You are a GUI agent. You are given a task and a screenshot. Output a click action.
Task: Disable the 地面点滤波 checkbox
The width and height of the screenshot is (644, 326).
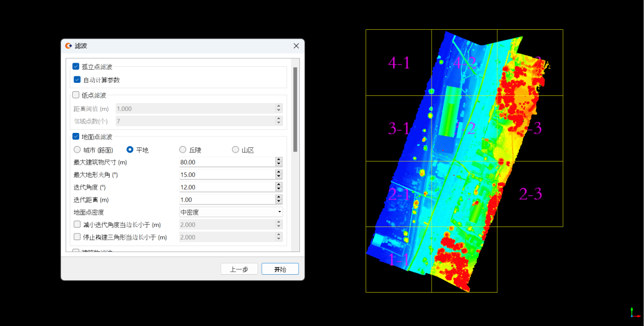[76, 136]
